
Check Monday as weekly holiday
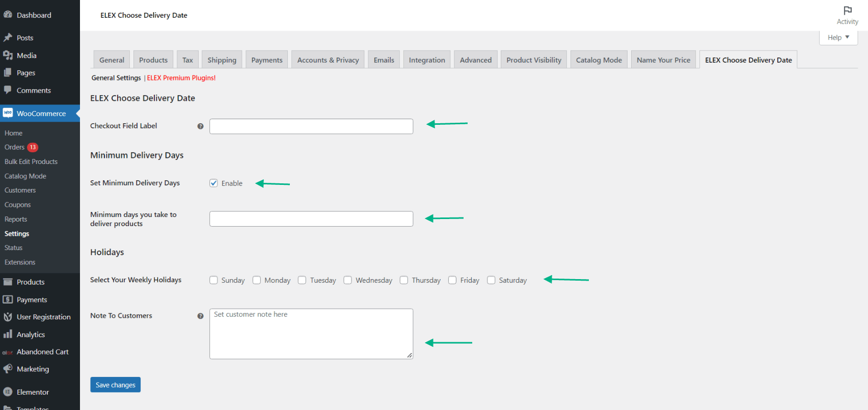[257, 280]
